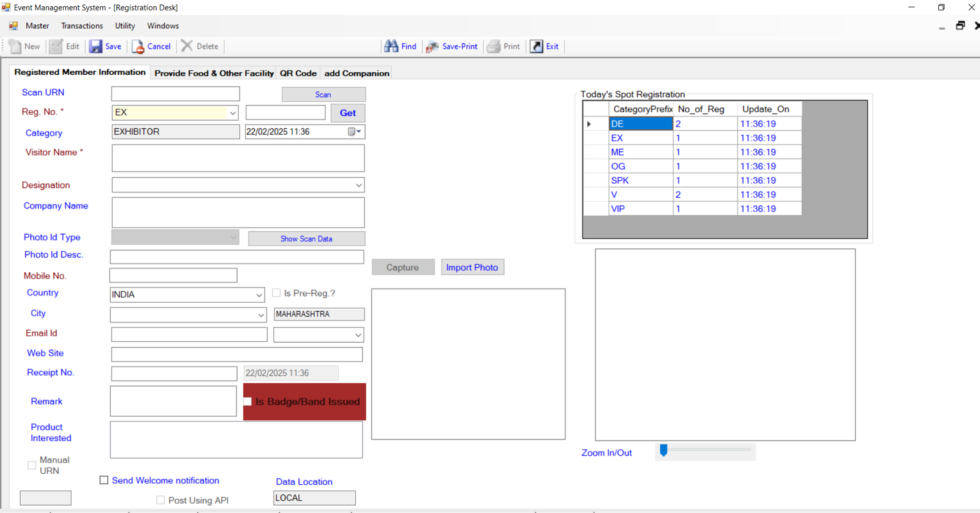Click the Print printer icon
The width and height of the screenshot is (980, 513).
pos(494,47)
